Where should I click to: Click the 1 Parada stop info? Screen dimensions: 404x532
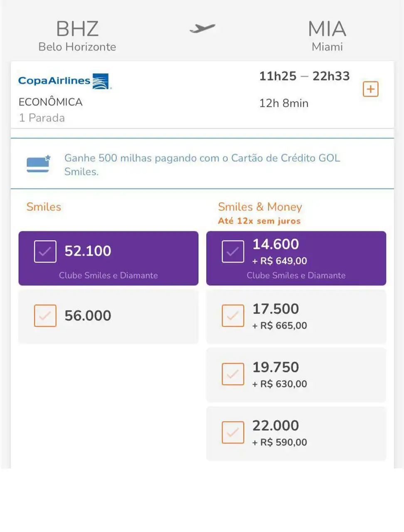click(42, 118)
